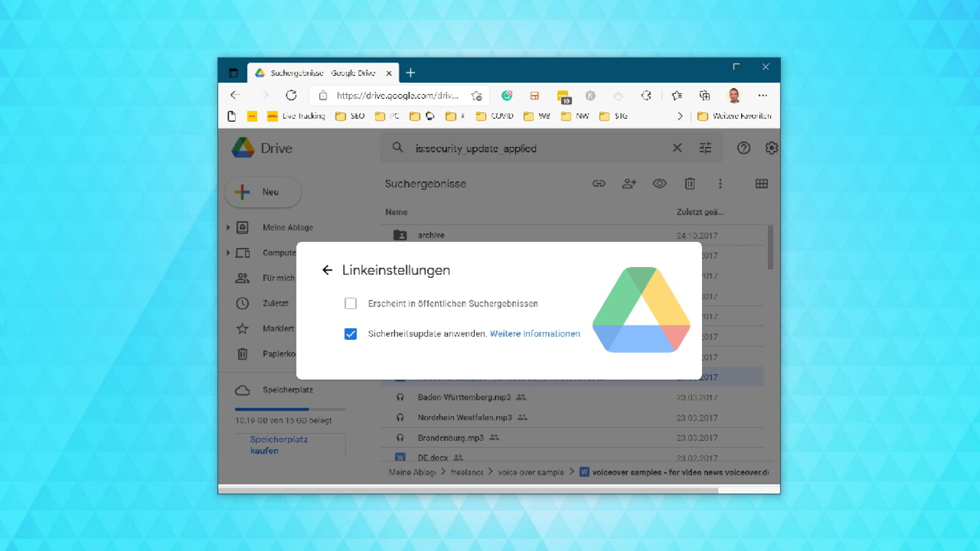Close the Suchergebnisse Google Drive tab
This screenshot has height=551, width=980.
[389, 73]
